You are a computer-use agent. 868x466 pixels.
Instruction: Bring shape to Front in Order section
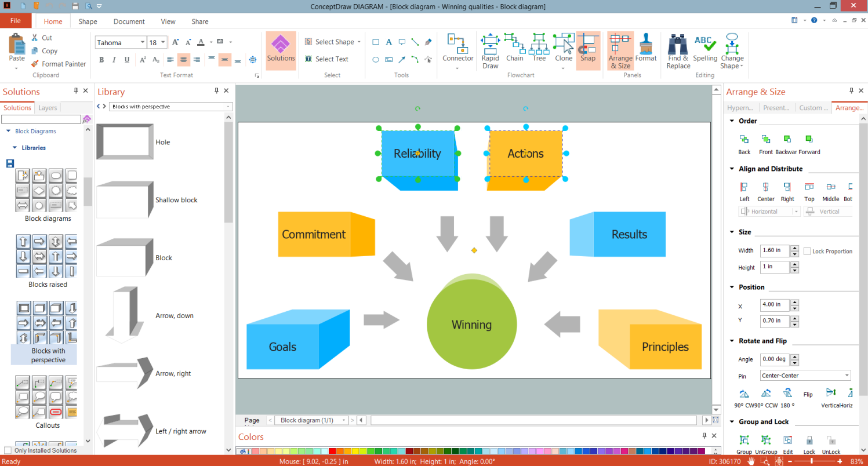[766, 144]
